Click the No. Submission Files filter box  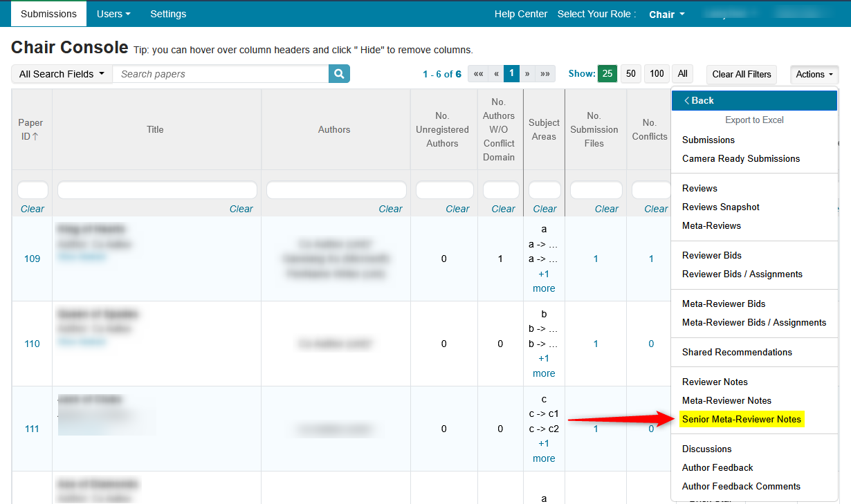596,190
